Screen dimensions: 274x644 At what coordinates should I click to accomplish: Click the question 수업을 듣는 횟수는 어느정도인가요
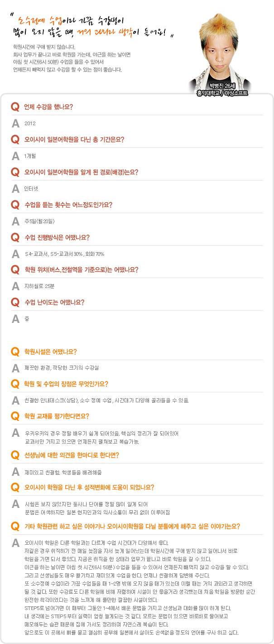click(68, 205)
